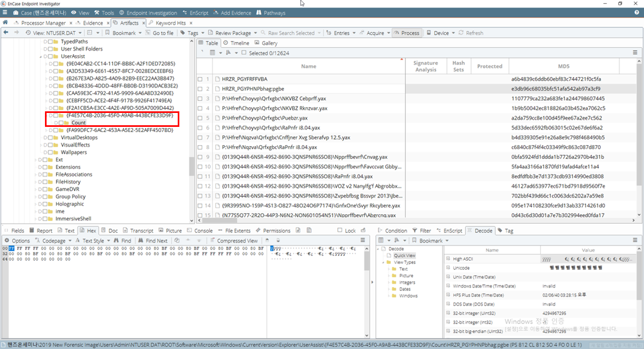The width and height of the screenshot is (644, 349).
Task: Select the Integers view type
Action: 407,282
